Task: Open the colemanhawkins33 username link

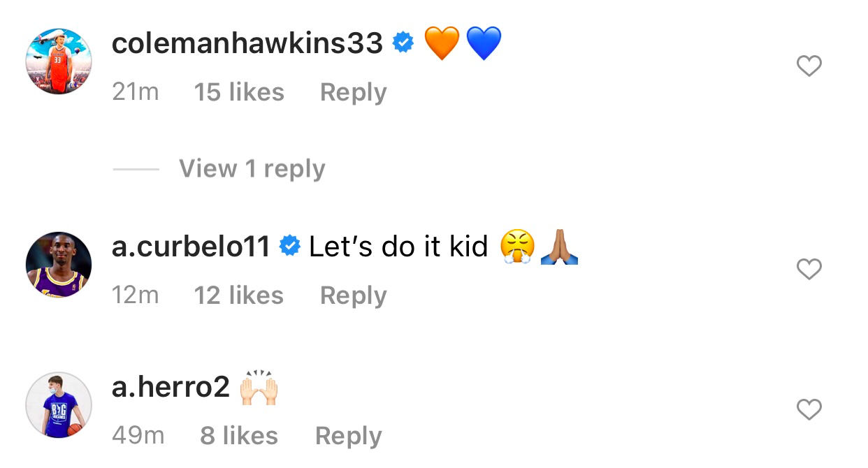Action: pos(247,44)
